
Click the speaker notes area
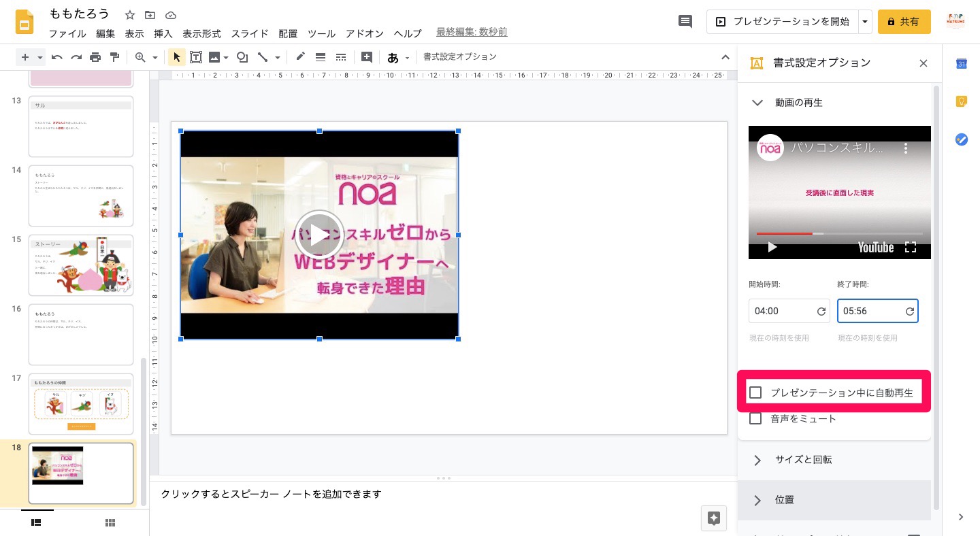tap(442, 495)
